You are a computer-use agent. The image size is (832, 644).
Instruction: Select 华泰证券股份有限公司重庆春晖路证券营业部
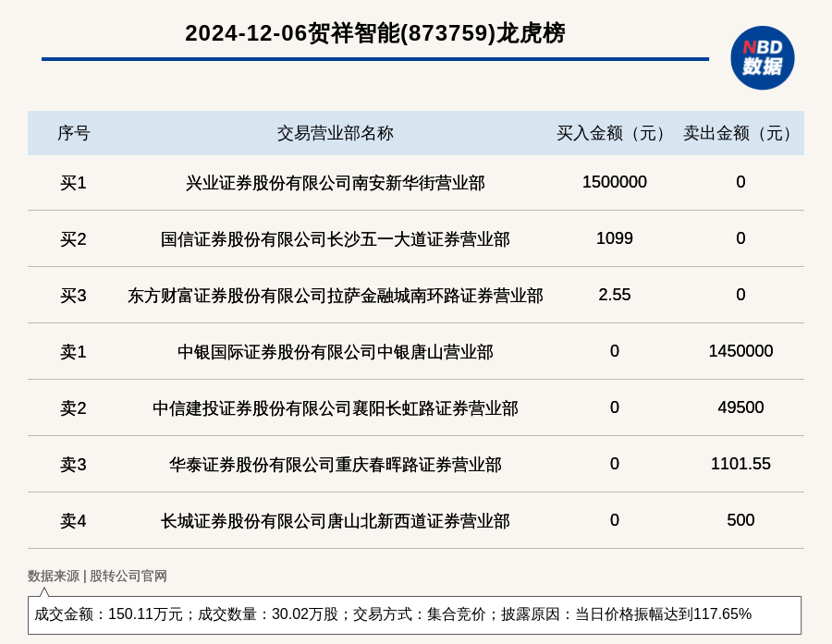[x=336, y=465]
